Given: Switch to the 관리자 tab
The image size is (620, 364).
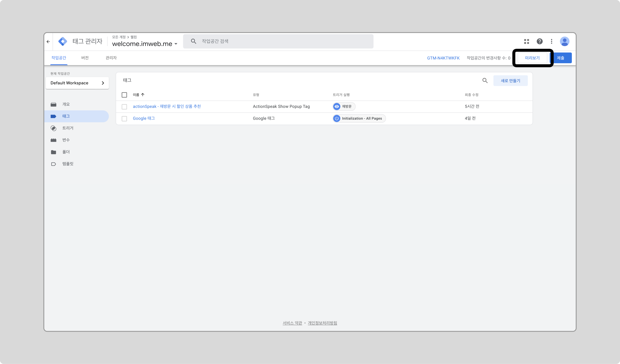Looking at the screenshot, I should point(111,58).
